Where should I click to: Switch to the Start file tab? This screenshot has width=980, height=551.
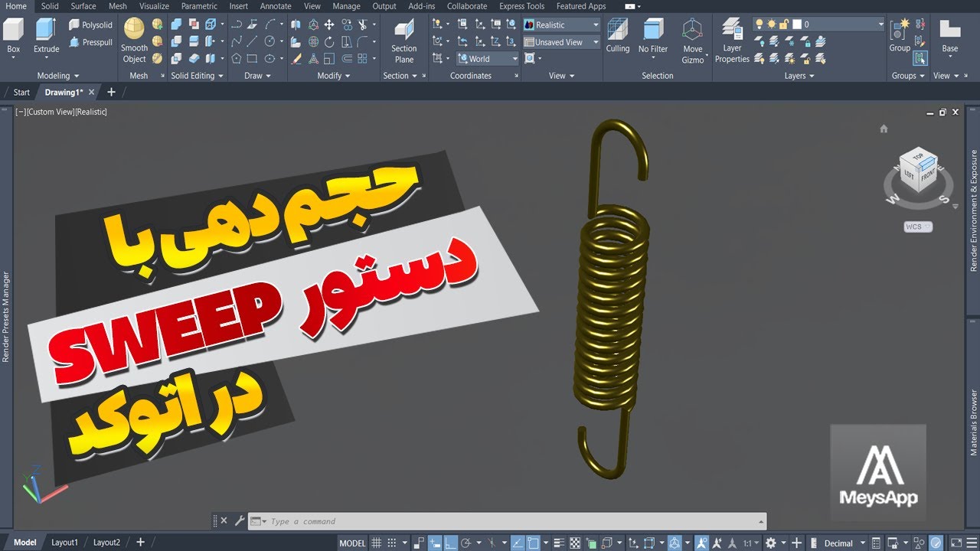[21, 93]
